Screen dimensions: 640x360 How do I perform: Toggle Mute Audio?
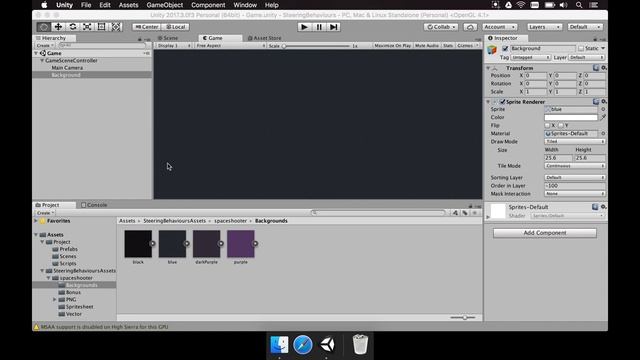[427, 46]
